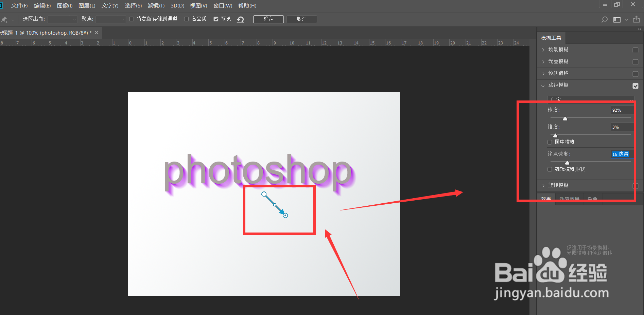Click the 终点速度 slider handle
644x315 pixels.
(567, 163)
